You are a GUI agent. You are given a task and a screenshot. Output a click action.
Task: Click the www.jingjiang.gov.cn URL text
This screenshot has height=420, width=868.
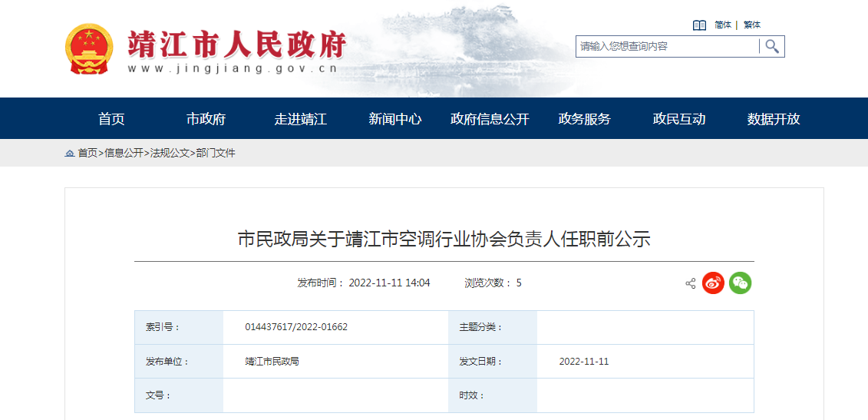[233, 69]
